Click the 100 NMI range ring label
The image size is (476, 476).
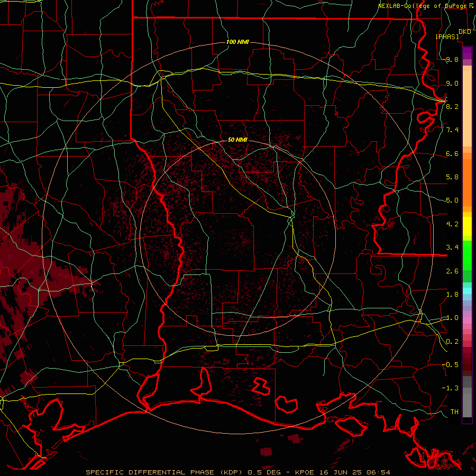pos(237,42)
